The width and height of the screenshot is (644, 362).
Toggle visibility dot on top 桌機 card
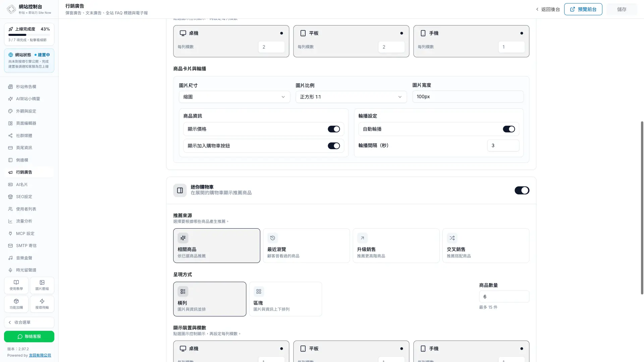point(281,33)
